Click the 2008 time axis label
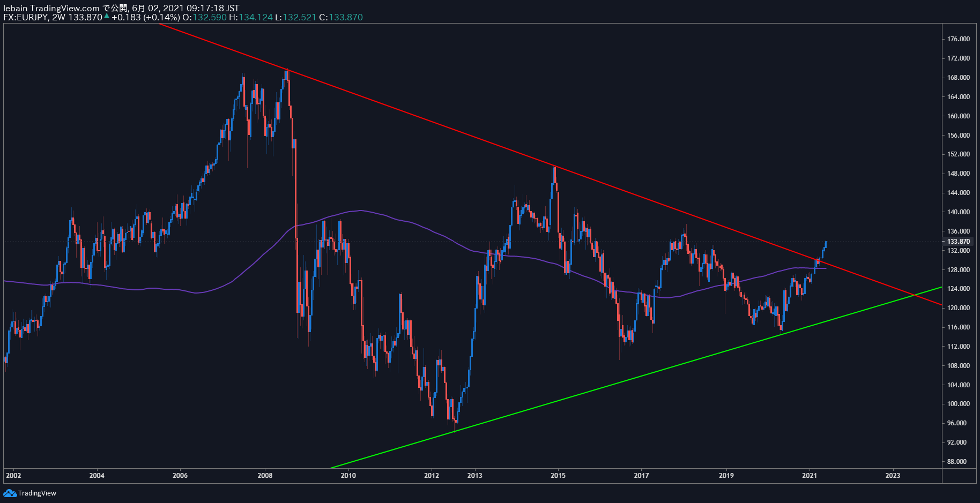980x503 pixels. (265, 476)
